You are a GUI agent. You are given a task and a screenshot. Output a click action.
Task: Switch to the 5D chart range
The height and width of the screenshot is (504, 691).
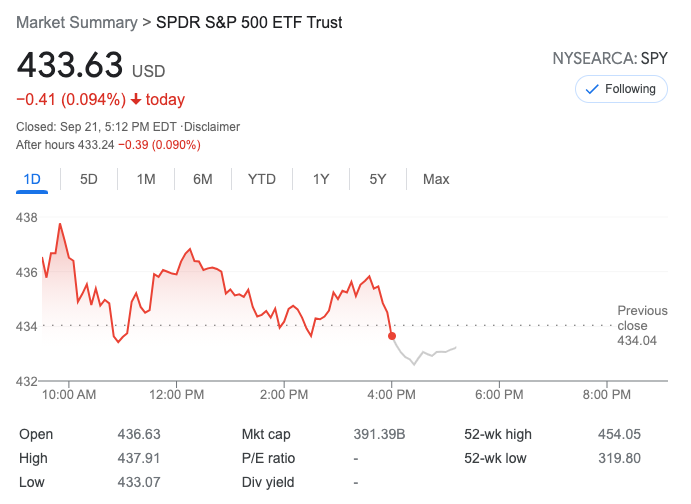pos(89,179)
